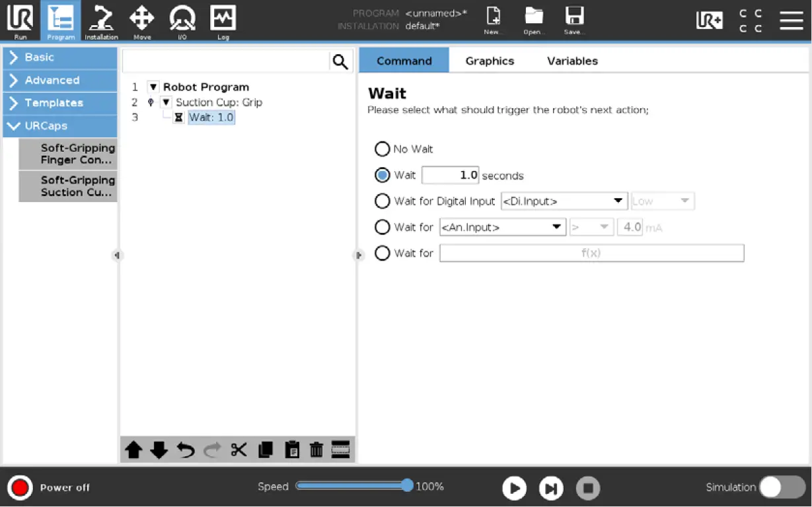Viewport: 812px width, 507px height.
Task: Click the pin icon beside Suction Cup node
Action: click(x=150, y=102)
